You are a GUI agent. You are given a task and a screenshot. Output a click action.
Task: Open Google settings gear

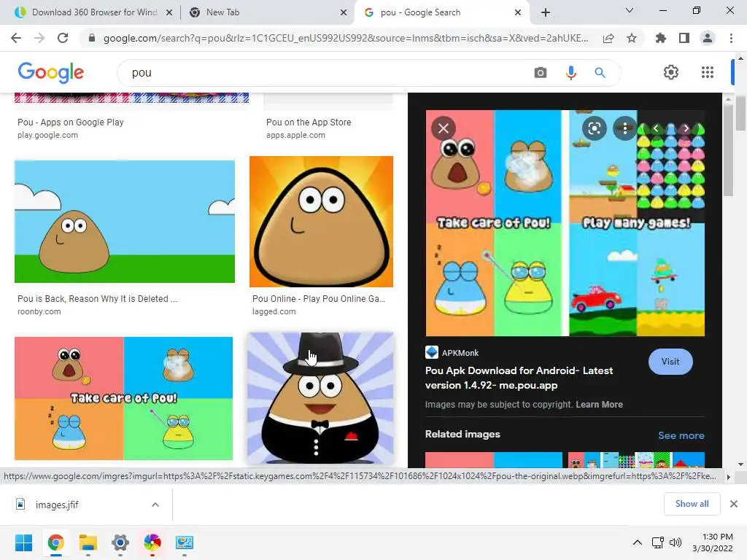click(671, 72)
